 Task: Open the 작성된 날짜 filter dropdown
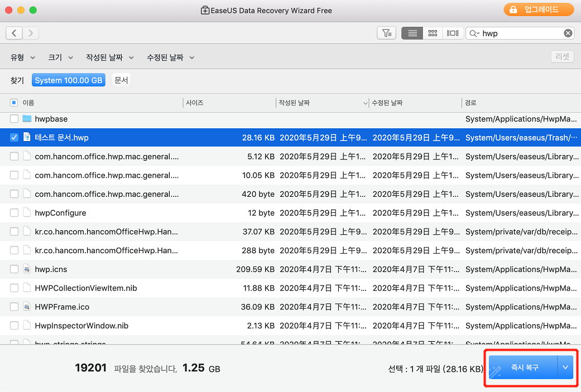[x=110, y=57]
